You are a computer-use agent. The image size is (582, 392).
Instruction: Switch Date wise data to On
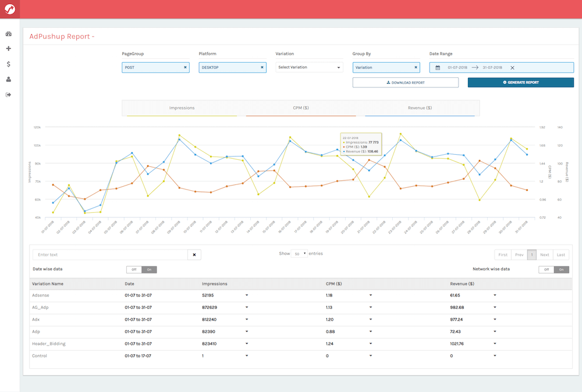(149, 270)
